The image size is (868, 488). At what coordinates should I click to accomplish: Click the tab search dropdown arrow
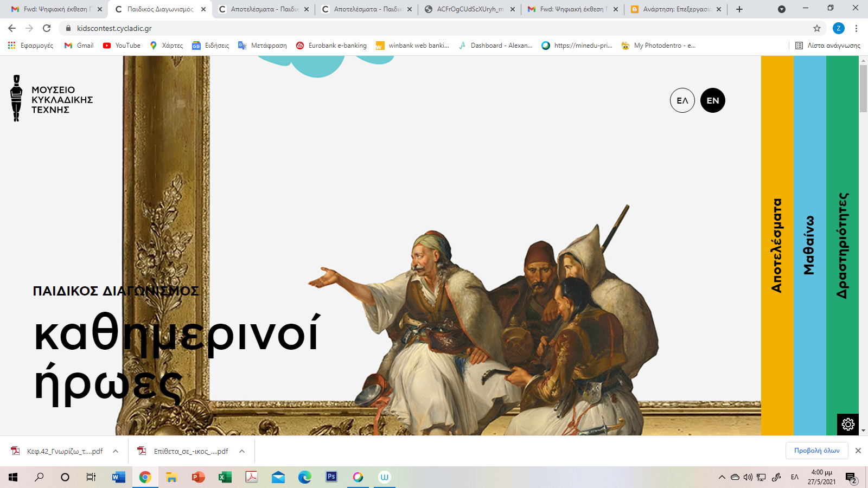782,9
